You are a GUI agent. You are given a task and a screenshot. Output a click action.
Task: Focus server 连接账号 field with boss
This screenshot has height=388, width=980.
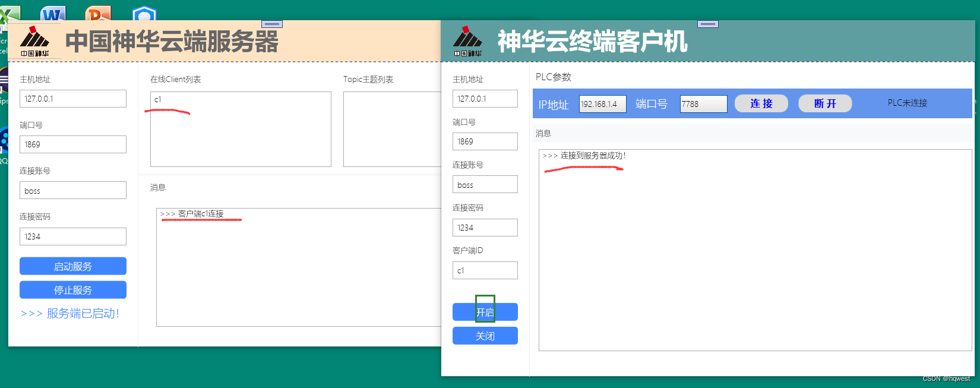coord(73,190)
